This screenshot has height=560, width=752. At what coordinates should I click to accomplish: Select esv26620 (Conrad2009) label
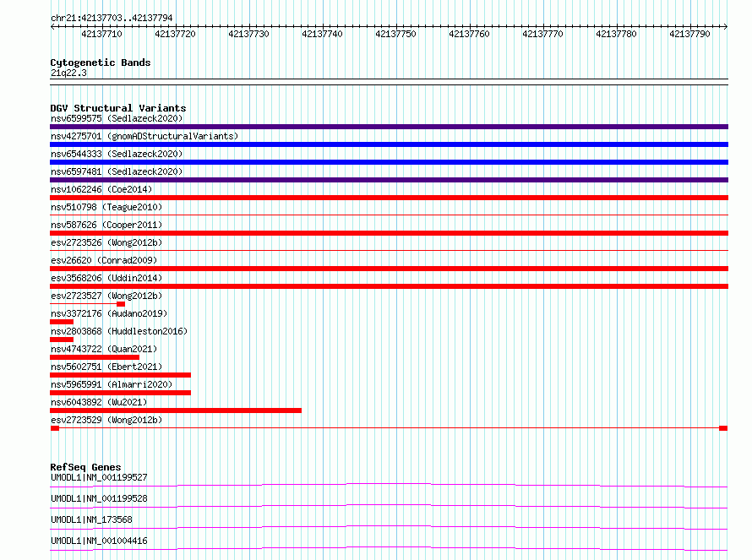coord(104,260)
